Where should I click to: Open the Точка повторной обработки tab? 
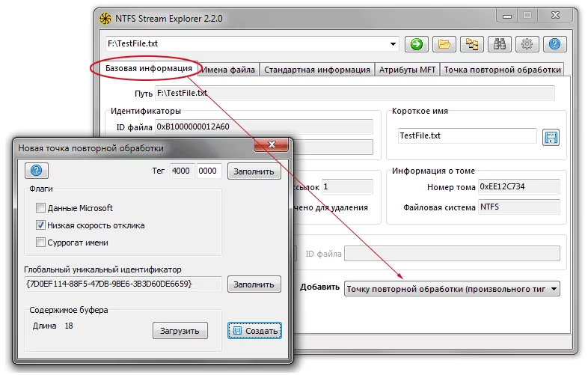coord(502,70)
